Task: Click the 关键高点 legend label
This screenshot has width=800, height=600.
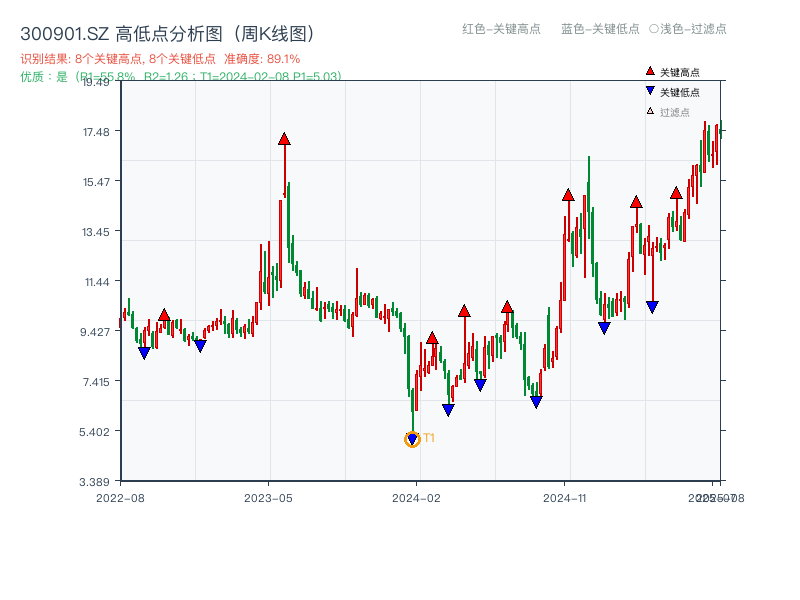Action: [680, 72]
